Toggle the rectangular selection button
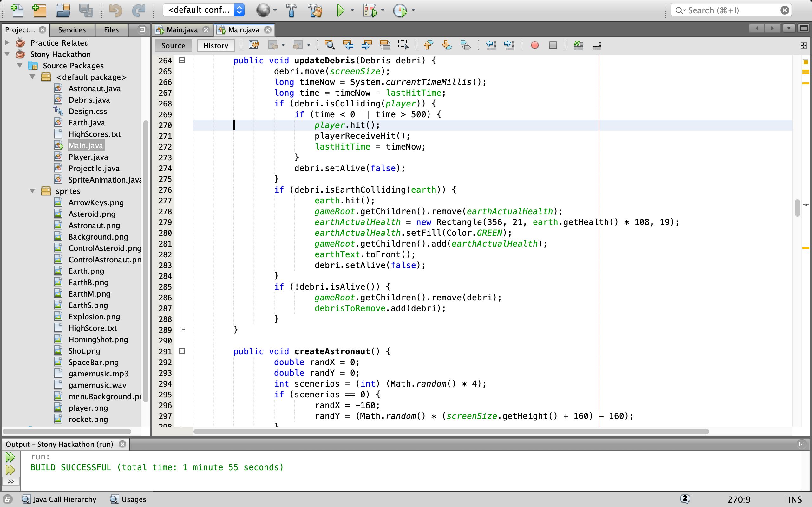Screen dimensions: 812x507 pyautogui.click(x=403, y=45)
